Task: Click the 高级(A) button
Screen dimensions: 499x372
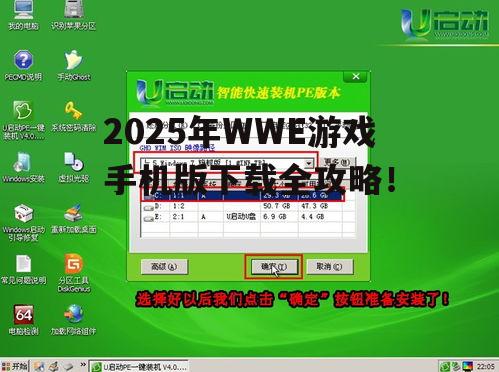Action: [x=164, y=267]
